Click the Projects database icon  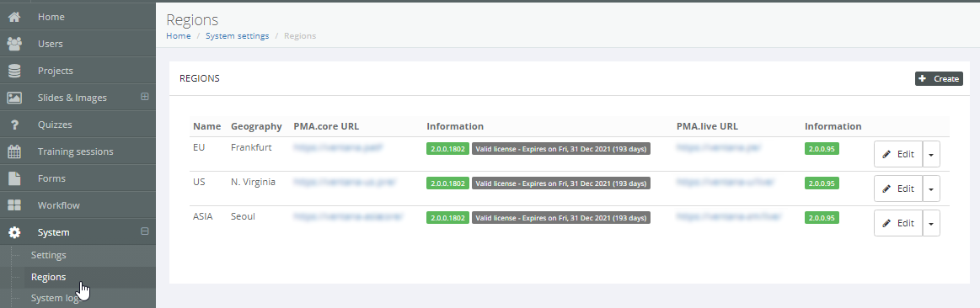click(13, 71)
